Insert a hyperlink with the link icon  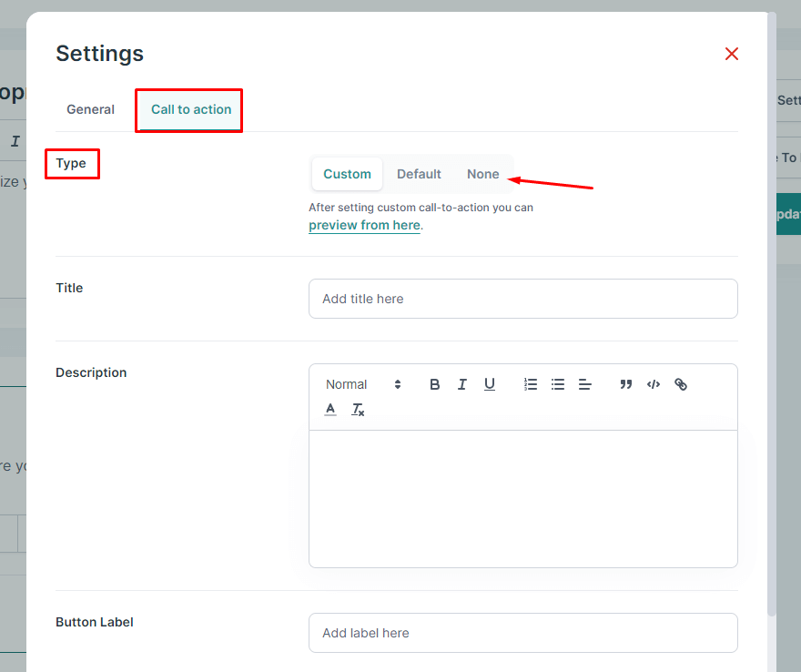[x=681, y=384]
